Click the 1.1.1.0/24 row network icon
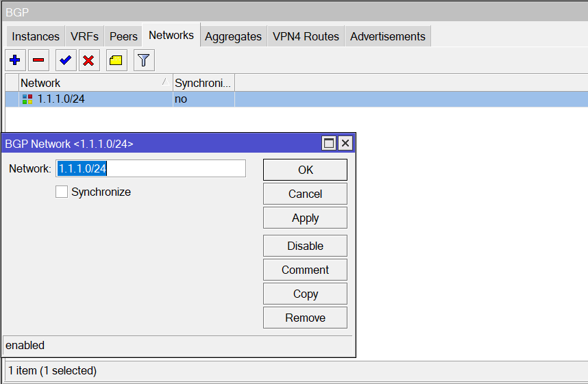 click(x=27, y=99)
